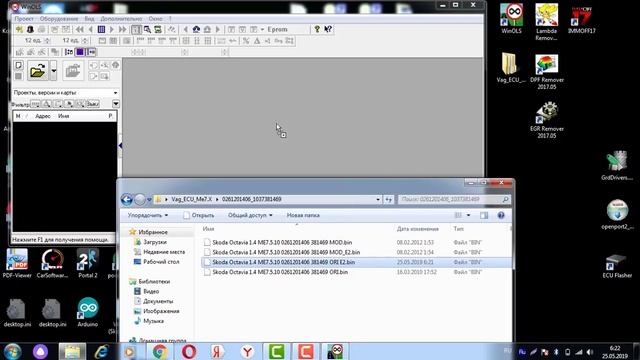Open the Проект menu in WinOLS
The height and width of the screenshot is (360, 640).
tap(24, 19)
